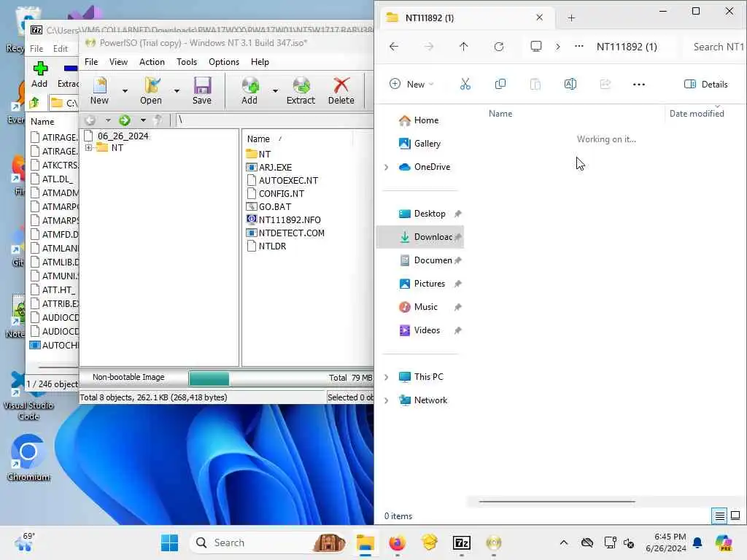747x560 pixels.
Task: Switch Explorer to details list view icon
Action: pos(719,516)
